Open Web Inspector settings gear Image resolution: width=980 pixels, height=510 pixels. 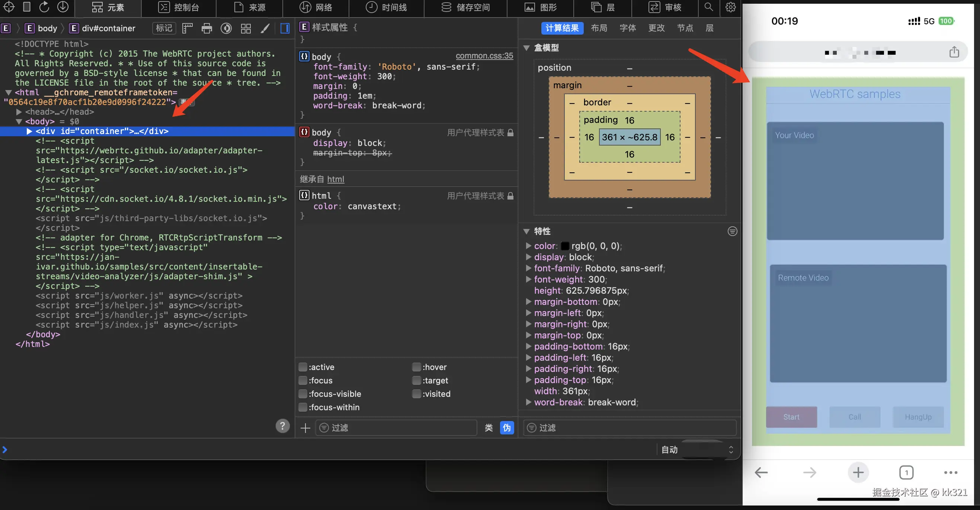pyautogui.click(x=730, y=7)
